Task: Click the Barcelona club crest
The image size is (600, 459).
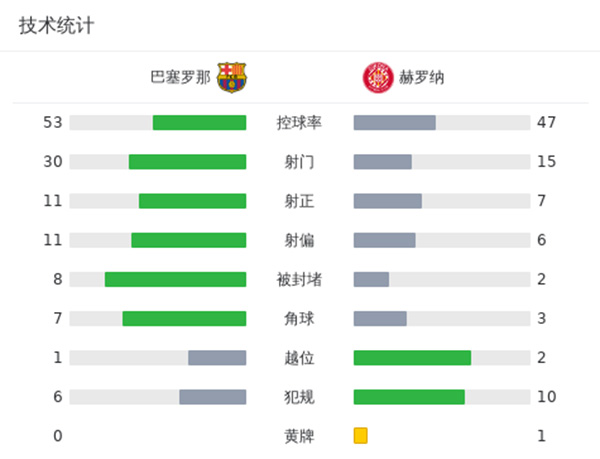Action: coord(232,77)
